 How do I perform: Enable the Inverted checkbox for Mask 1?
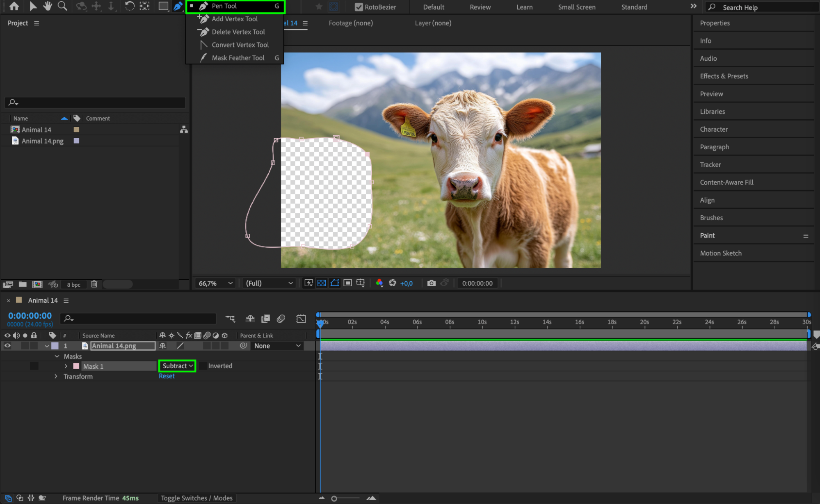[x=203, y=366]
